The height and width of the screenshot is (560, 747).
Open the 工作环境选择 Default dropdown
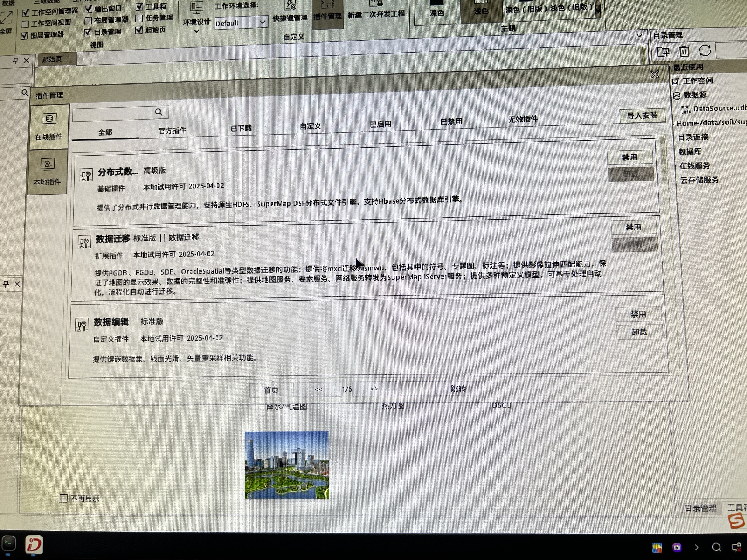[x=241, y=23]
